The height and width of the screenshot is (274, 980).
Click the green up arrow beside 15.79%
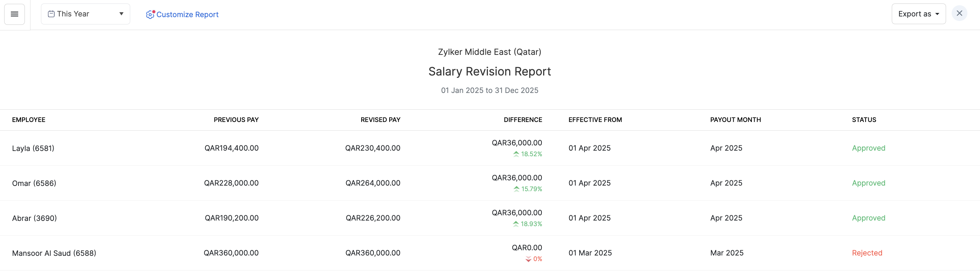pos(516,189)
